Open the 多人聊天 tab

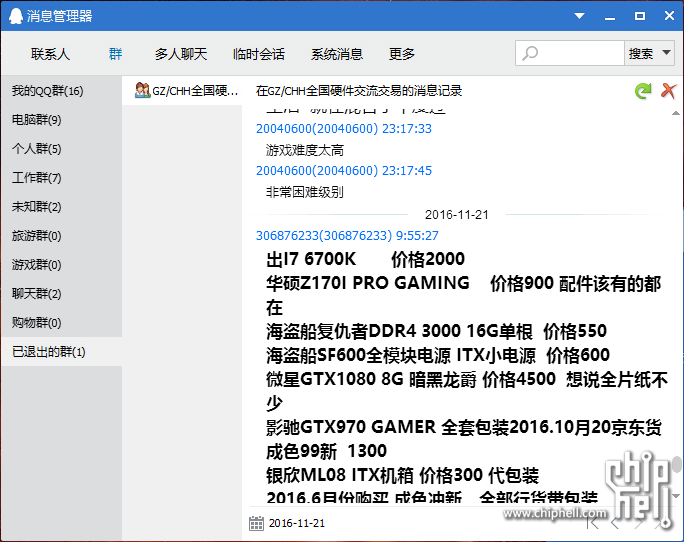181,54
